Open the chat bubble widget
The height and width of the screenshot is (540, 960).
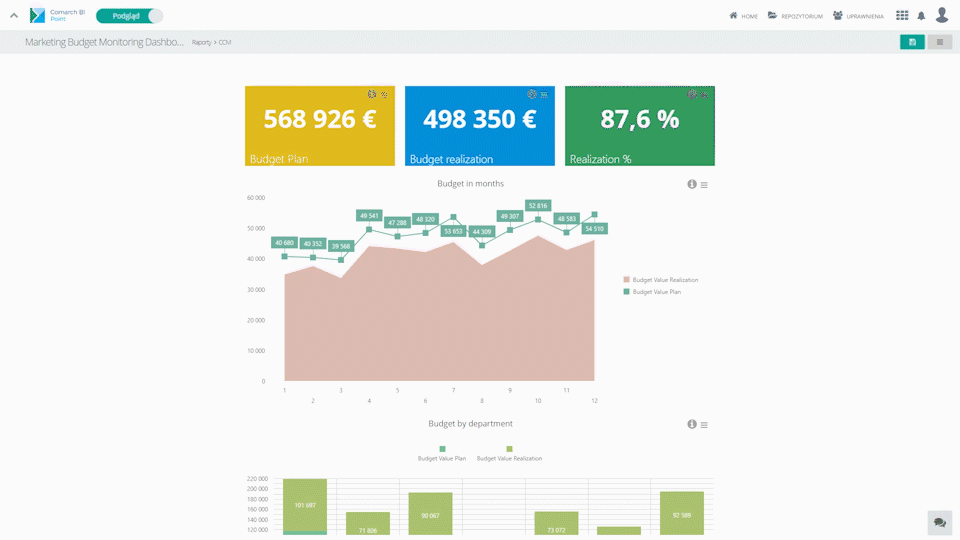pos(939,522)
